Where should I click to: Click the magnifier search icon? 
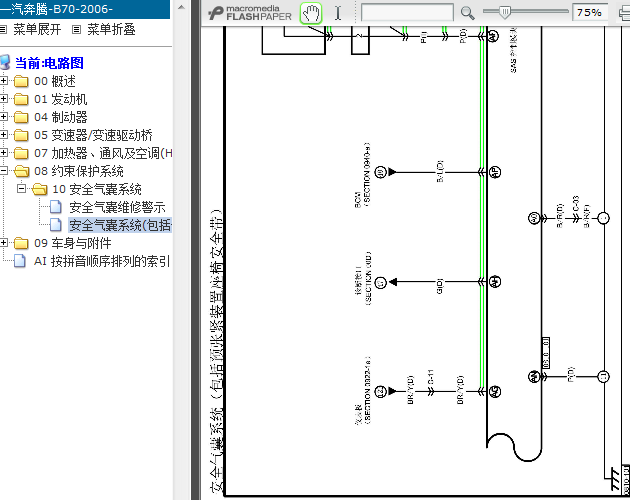467,13
